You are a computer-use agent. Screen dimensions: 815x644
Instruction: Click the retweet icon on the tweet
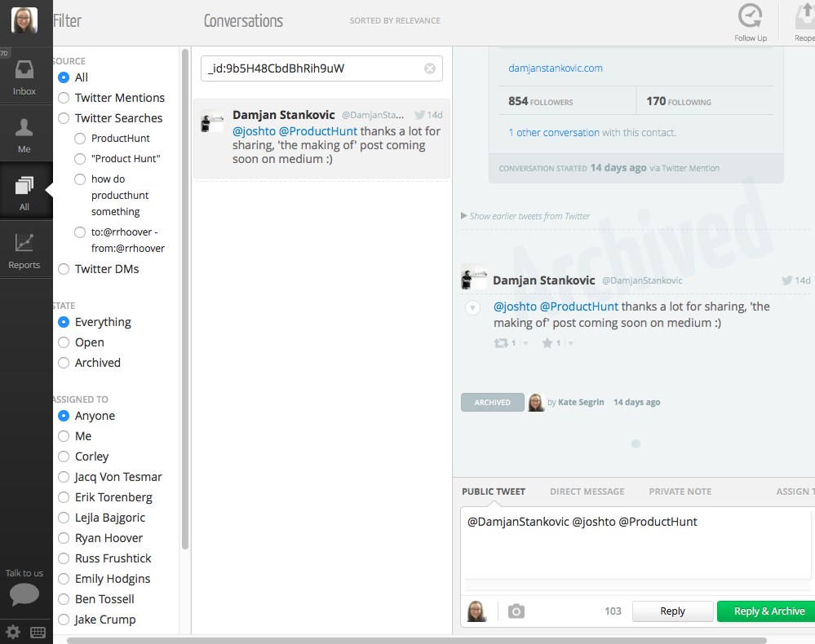coord(501,342)
